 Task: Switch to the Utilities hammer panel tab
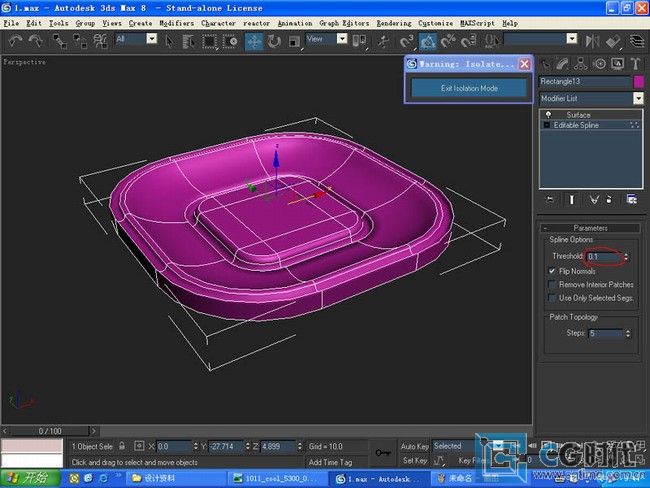pyautogui.click(x=635, y=64)
